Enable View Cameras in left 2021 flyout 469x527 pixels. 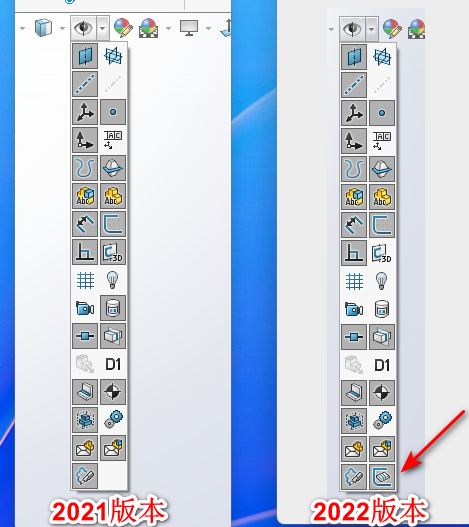click(85, 308)
